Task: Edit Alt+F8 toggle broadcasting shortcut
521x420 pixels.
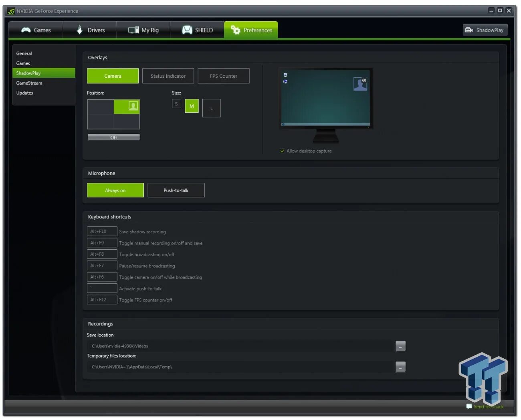Action: coord(102,254)
